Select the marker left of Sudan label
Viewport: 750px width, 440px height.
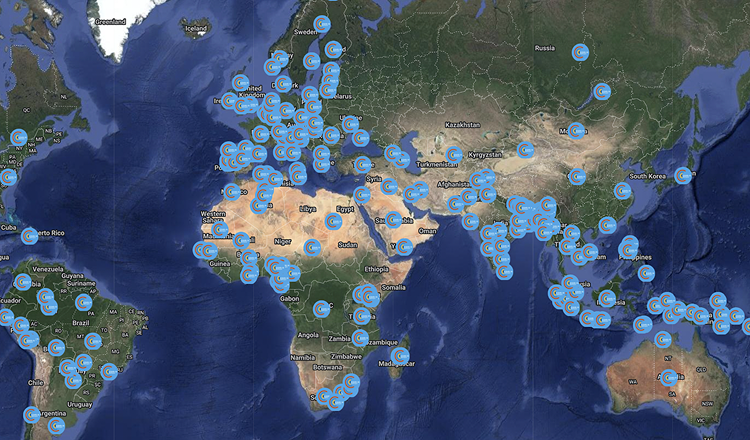312,246
